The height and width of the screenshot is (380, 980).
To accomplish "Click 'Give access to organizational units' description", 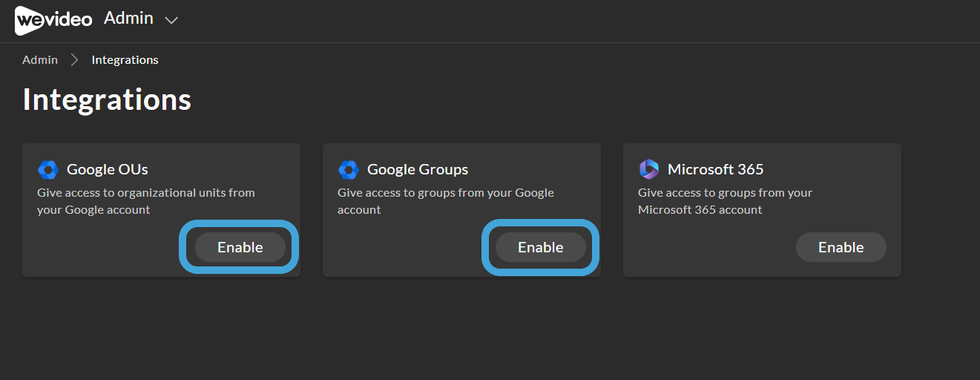I will (146, 201).
